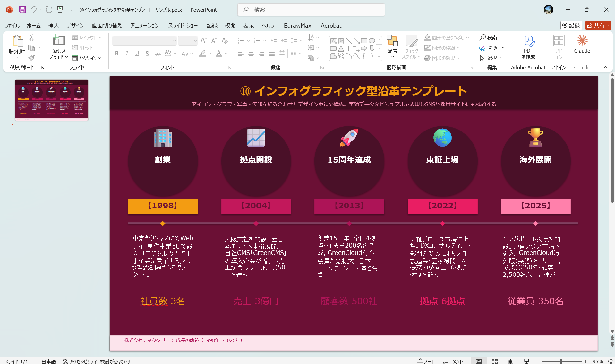Image resolution: width=615 pixels, height=364 pixels.
Task: Toggle Underline formatting
Action: 137,54
